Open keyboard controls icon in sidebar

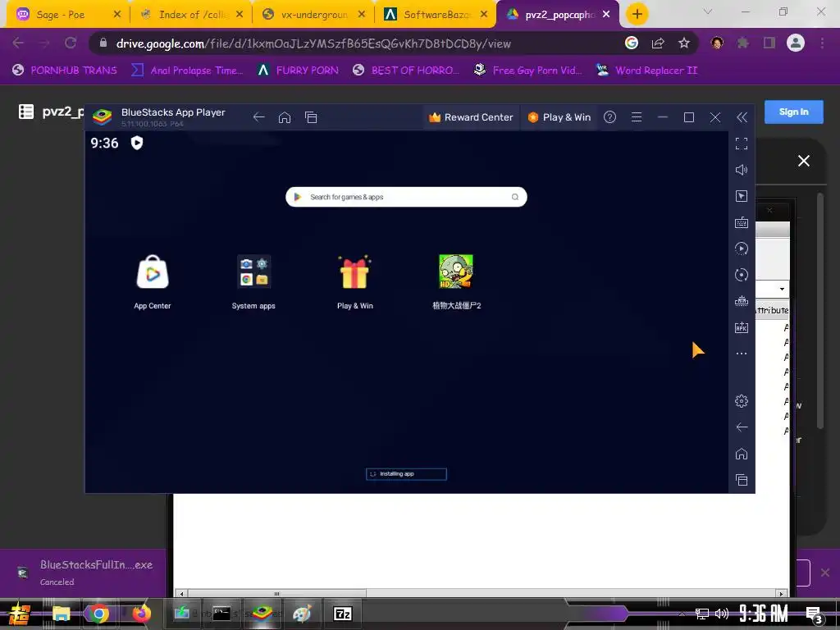pos(742,222)
